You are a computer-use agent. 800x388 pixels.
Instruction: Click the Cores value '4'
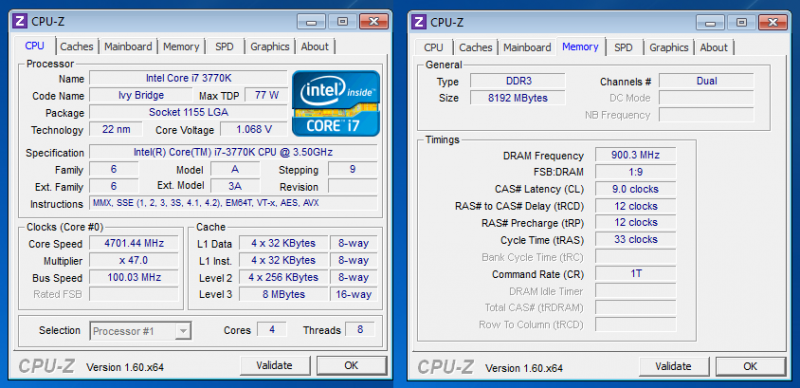(271, 329)
